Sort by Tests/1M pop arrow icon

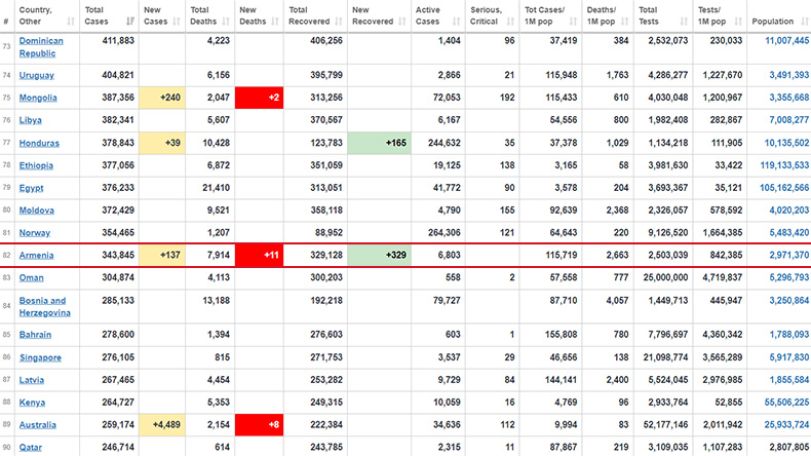[738, 21]
